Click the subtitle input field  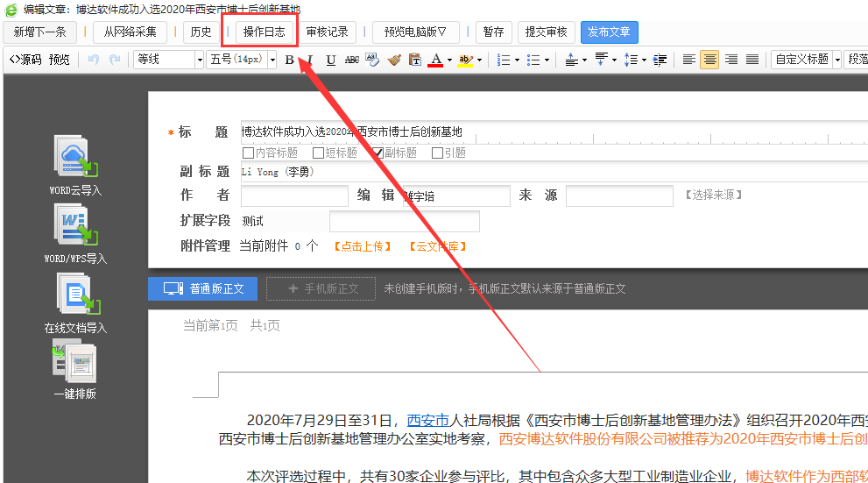554,172
